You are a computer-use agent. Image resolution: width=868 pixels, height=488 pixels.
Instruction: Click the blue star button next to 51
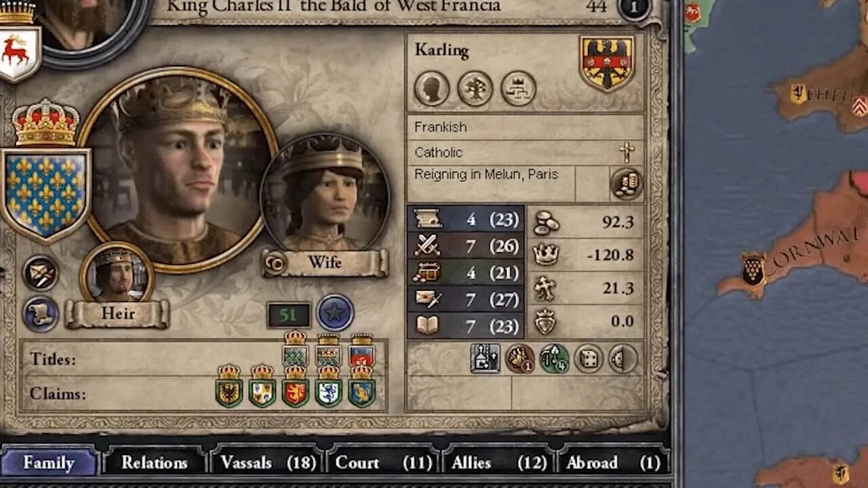(x=336, y=312)
